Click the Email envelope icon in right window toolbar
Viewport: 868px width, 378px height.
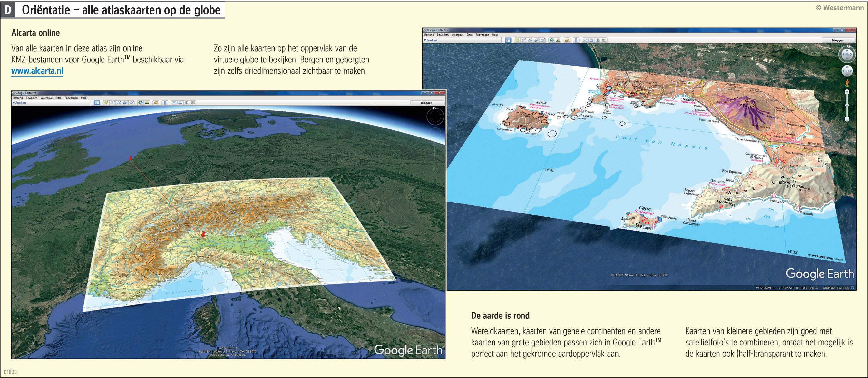[585, 40]
